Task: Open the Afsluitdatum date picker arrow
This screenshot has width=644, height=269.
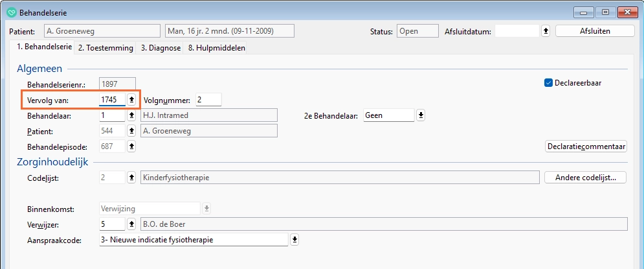Action: pos(546,31)
